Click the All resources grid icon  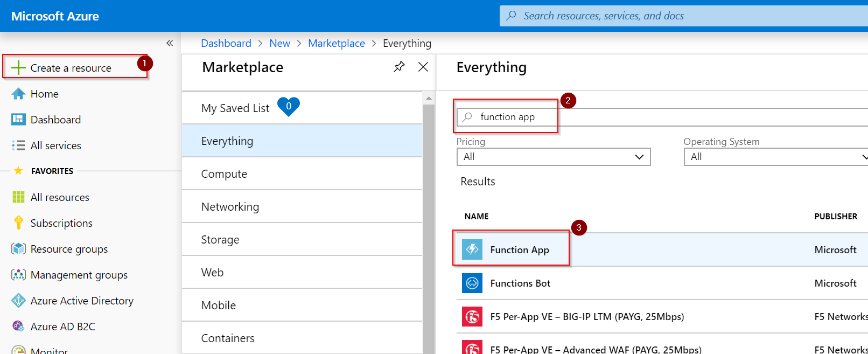pyautogui.click(x=18, y=197)
